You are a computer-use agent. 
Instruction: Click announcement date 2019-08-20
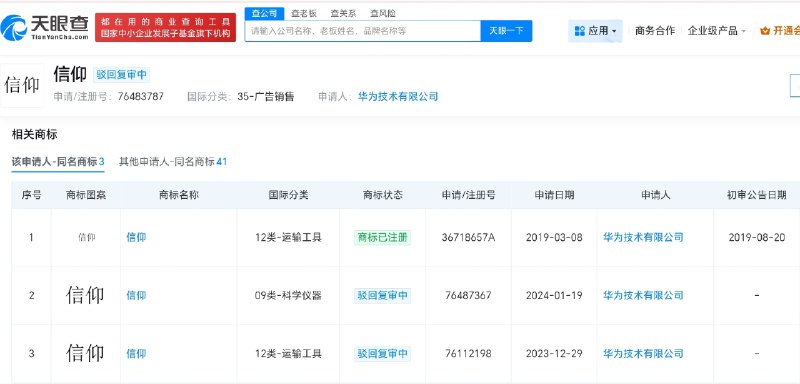[x=757, y=237]
